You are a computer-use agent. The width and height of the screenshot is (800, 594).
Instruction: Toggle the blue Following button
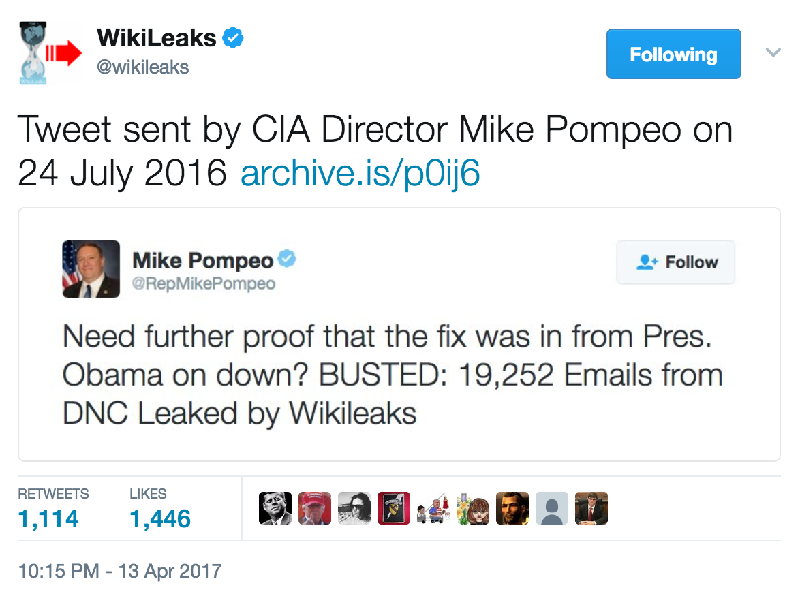point(673,54)
